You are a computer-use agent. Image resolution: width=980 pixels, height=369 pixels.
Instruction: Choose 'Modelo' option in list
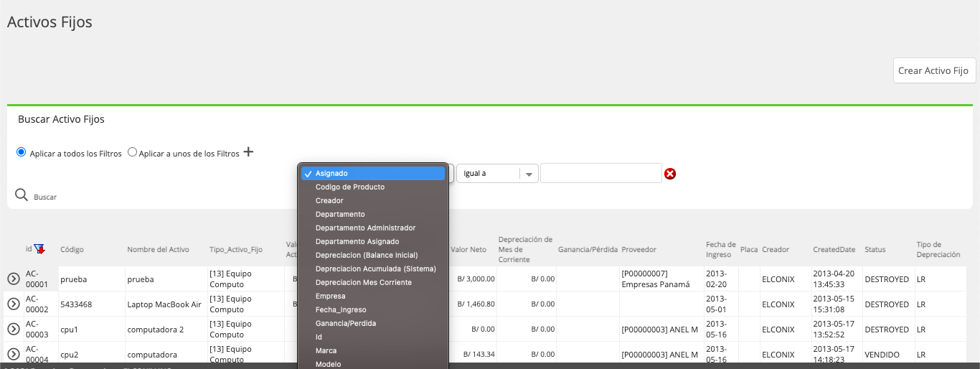point(373,363)
